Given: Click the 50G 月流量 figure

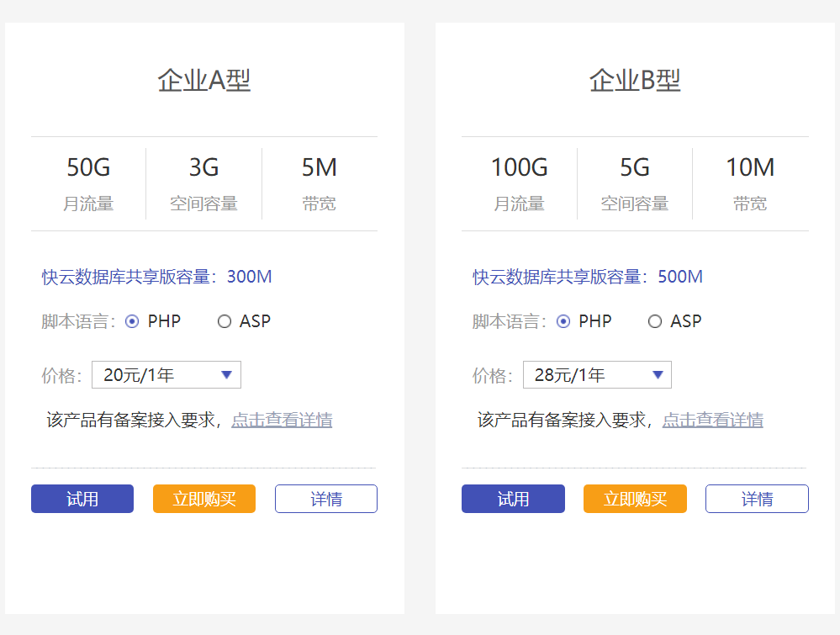Looking at the screenshot, I should pos(88,168).
